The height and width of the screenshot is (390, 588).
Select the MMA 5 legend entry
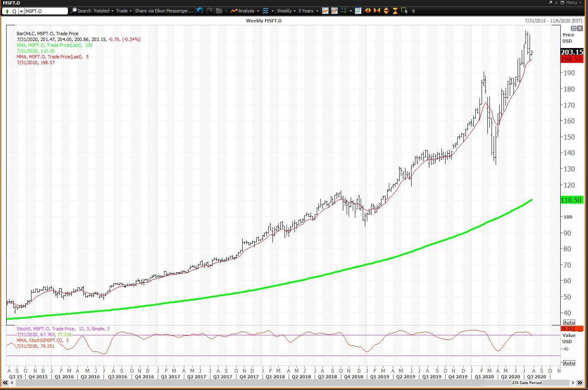53,57
